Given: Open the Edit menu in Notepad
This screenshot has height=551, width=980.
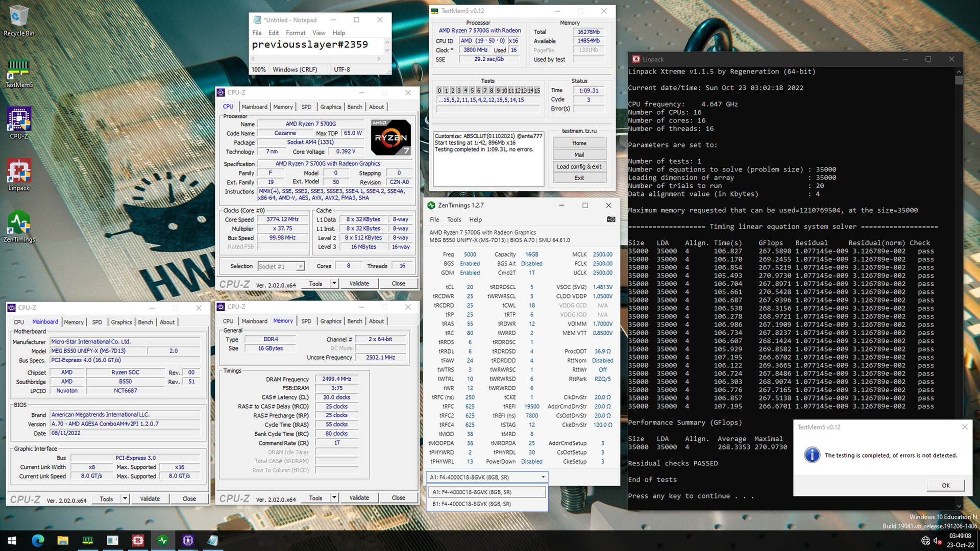Looking at the screenshot, I should pos(274,33).
